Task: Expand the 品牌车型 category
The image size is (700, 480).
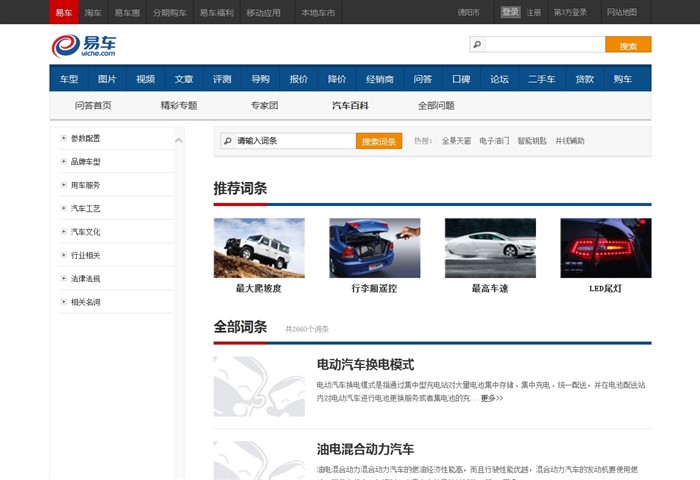Action: [63, 161]
